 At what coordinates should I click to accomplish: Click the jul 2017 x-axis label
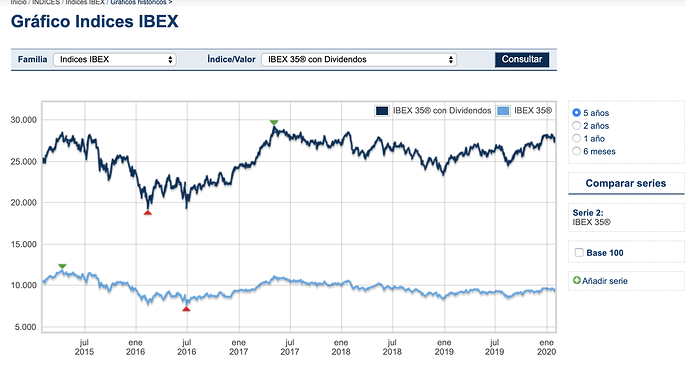[x=290, y=347]
